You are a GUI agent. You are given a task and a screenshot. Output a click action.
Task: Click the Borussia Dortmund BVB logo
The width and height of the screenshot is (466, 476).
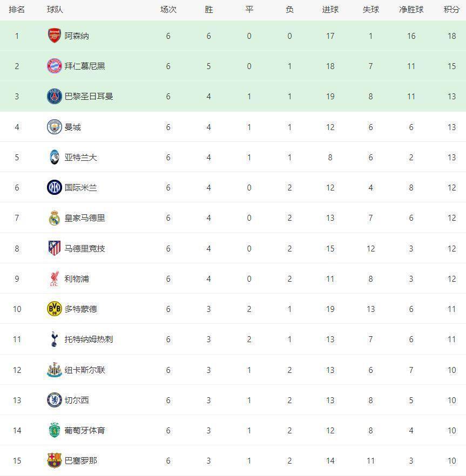[x=54, y=309]
